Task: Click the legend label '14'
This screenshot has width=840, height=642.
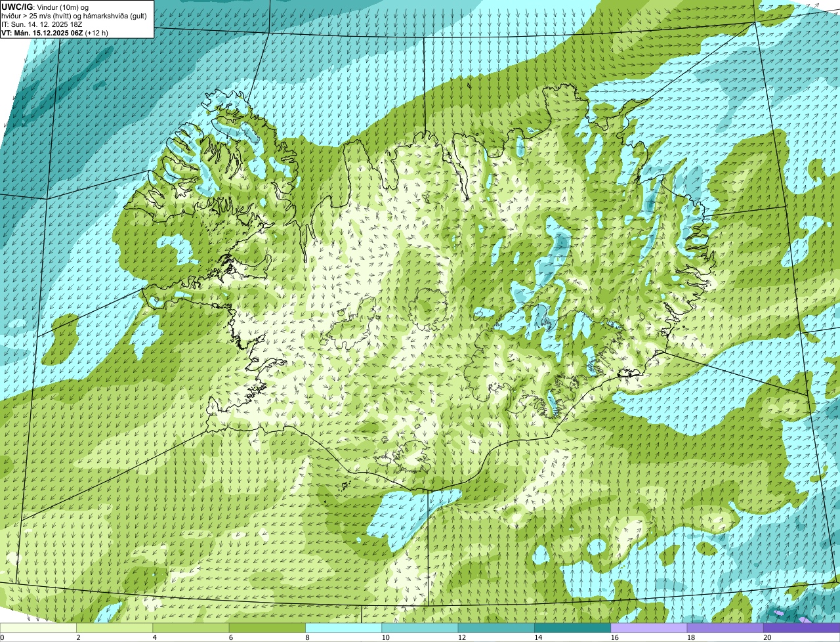Action: tap(538, 637)
